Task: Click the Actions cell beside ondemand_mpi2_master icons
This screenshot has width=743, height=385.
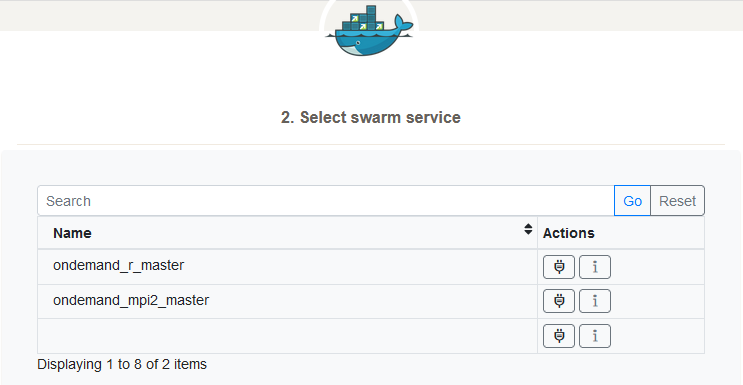Action: (658, 301)
